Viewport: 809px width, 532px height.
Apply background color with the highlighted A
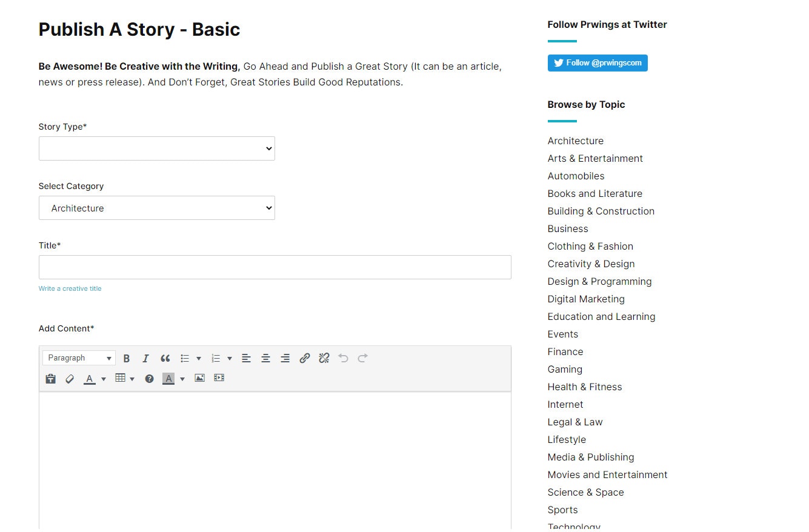[x=168, y=378]
